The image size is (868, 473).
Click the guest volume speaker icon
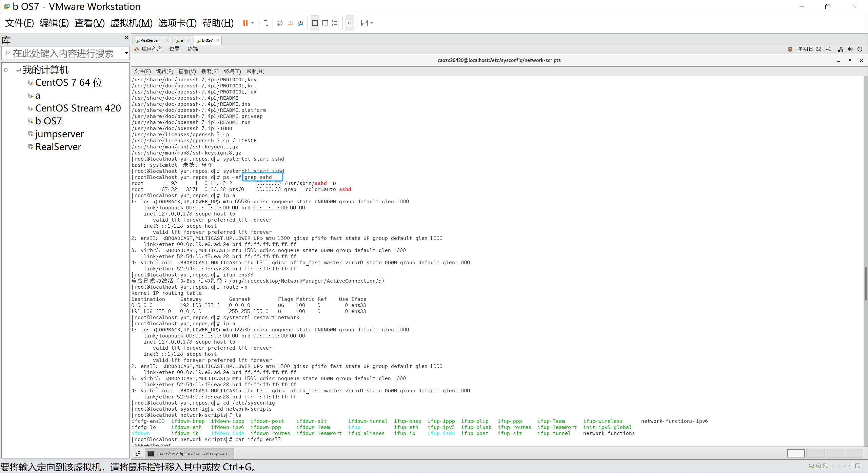(850, 49)
